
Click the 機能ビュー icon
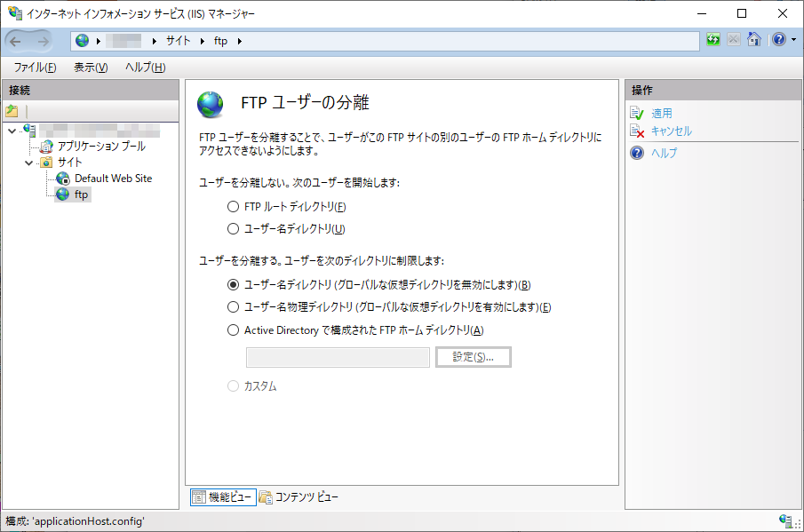click(199, 496)
